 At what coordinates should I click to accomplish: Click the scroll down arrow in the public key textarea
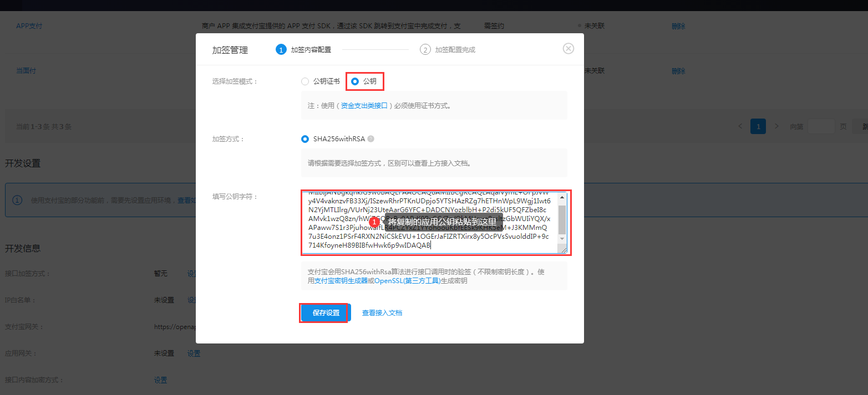[x=562, y=238]
